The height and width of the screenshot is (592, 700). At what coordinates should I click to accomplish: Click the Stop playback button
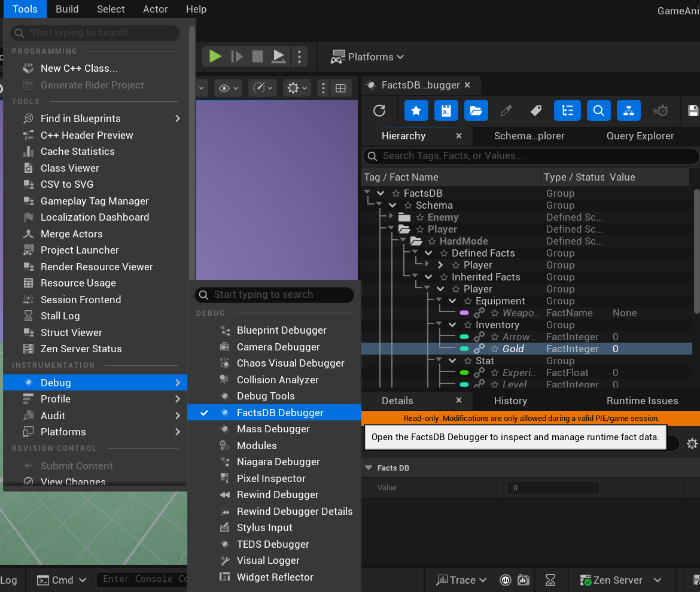[x=258, y=57]
